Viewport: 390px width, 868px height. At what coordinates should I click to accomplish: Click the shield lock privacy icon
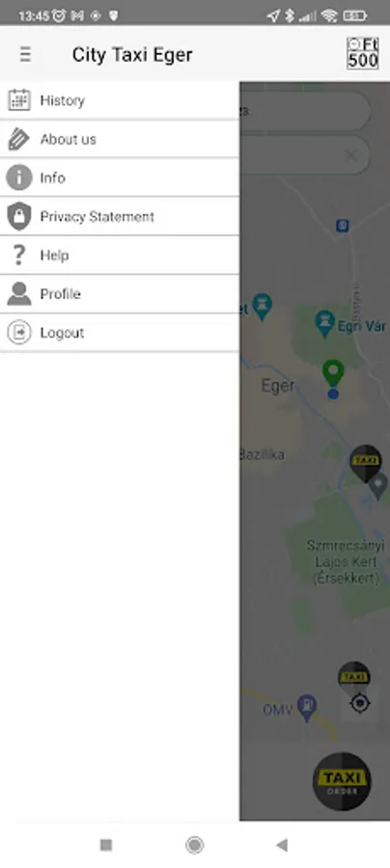pos(19,216)
